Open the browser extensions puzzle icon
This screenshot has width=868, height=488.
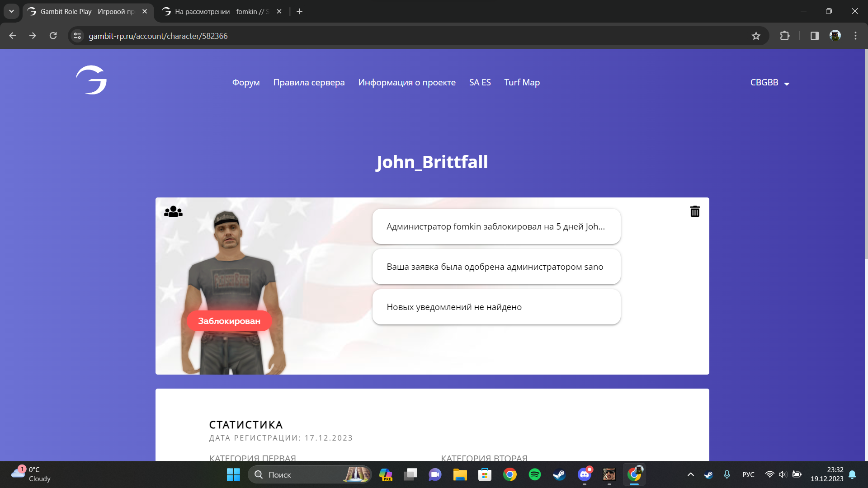point(785,36)
